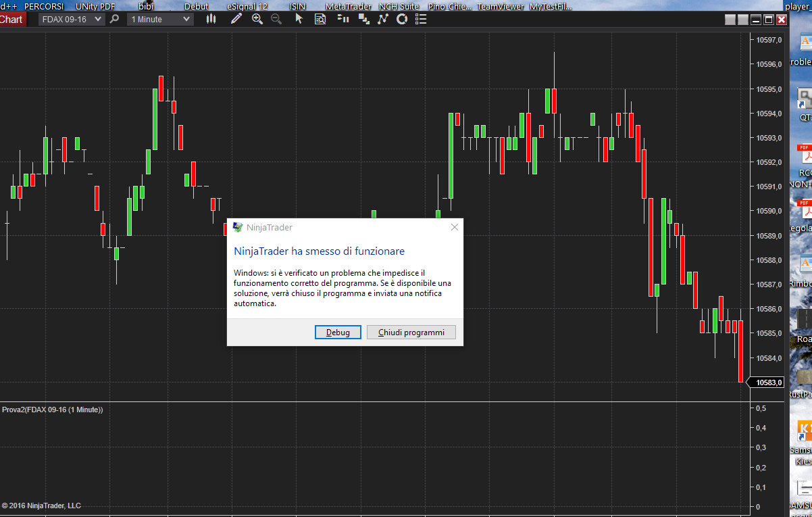Open the chart bar style icon

(211, 19)
